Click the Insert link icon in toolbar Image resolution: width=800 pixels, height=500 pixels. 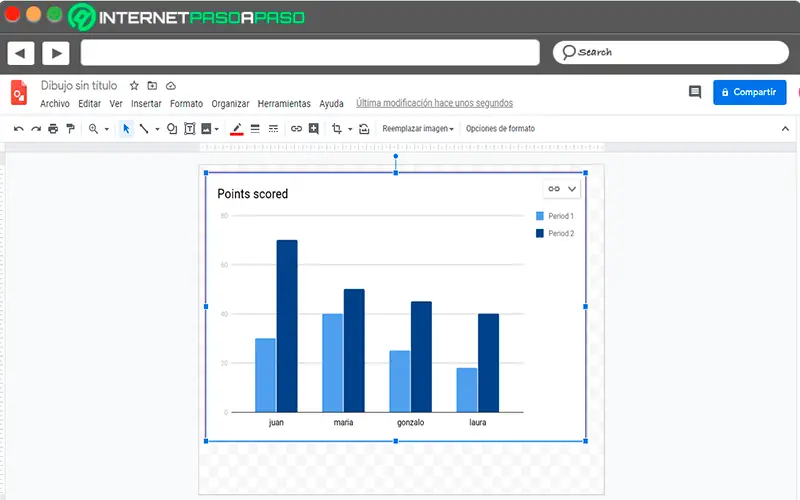pos(296,129)
